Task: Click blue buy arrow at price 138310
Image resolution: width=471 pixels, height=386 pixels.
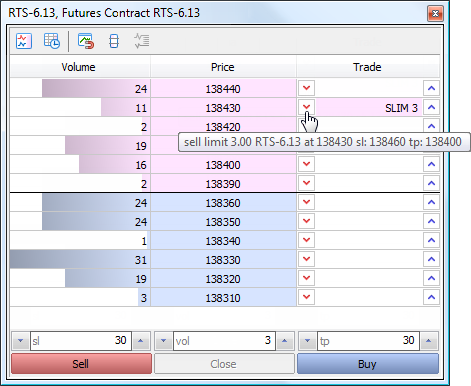Action: pyautogui.click(x=431, y=297)
